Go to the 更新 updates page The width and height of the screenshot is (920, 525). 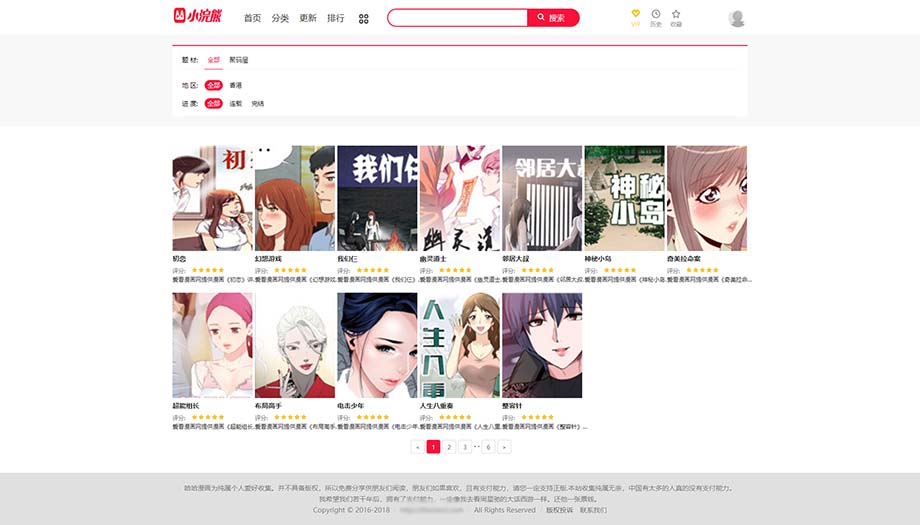[x=307, y=18]
